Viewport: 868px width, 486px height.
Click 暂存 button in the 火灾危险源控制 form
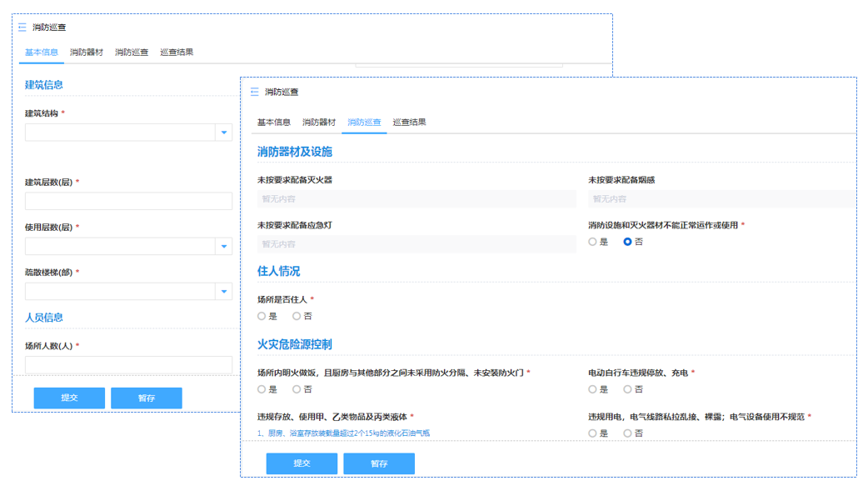point(379,463)
